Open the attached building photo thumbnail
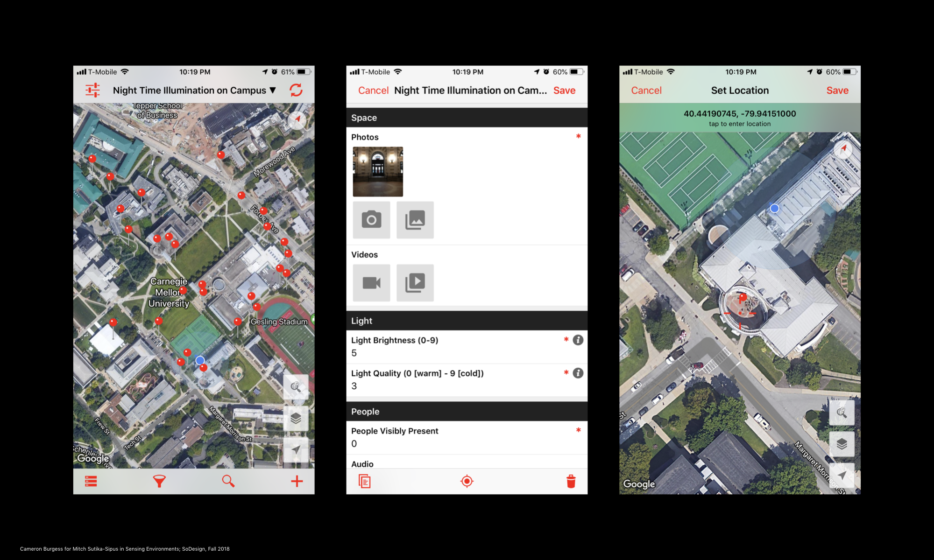934x560 pixels. click(378, 172)
